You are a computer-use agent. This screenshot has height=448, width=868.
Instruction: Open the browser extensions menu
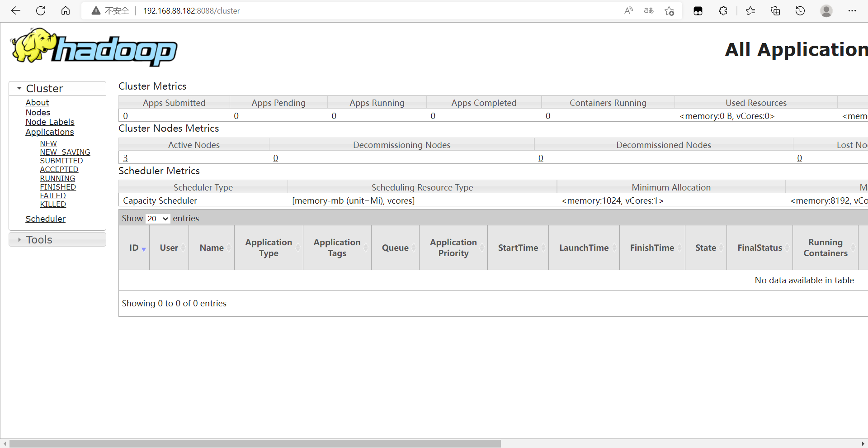[723, 11]
